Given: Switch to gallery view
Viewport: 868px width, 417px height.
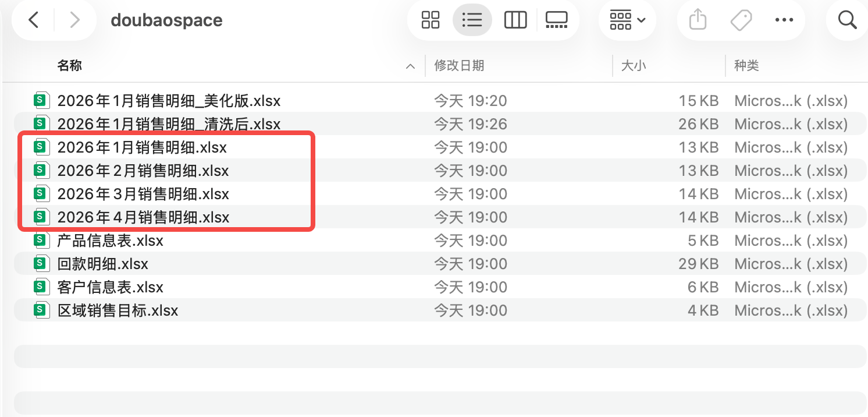Looking at the screenshot, I should point(557,20).
